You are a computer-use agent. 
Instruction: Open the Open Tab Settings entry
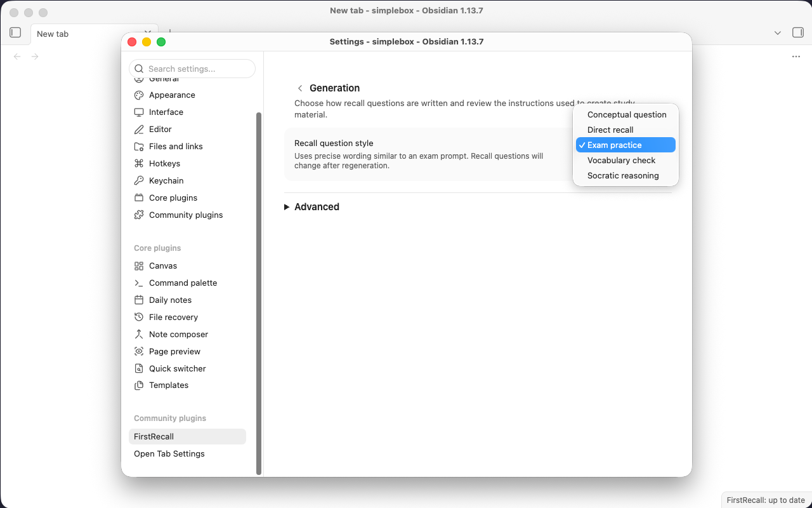(x=187, y=454)
